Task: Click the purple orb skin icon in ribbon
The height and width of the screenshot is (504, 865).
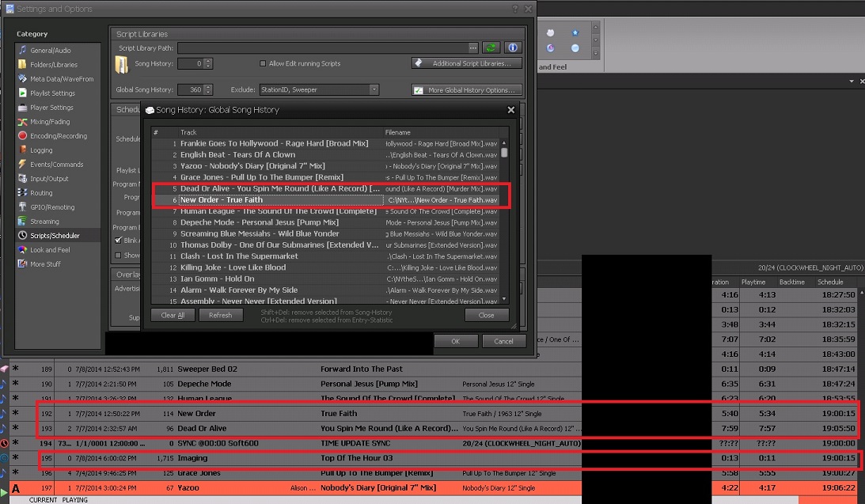Action: coord(550,48)
